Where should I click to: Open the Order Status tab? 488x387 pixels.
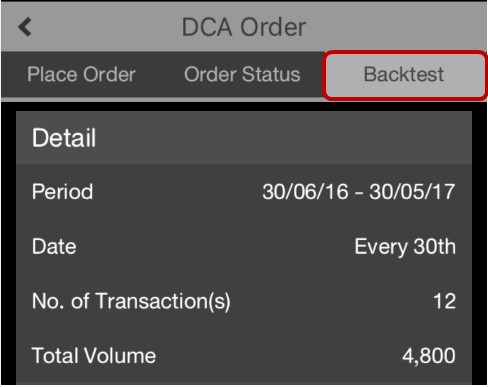[242, 74]
